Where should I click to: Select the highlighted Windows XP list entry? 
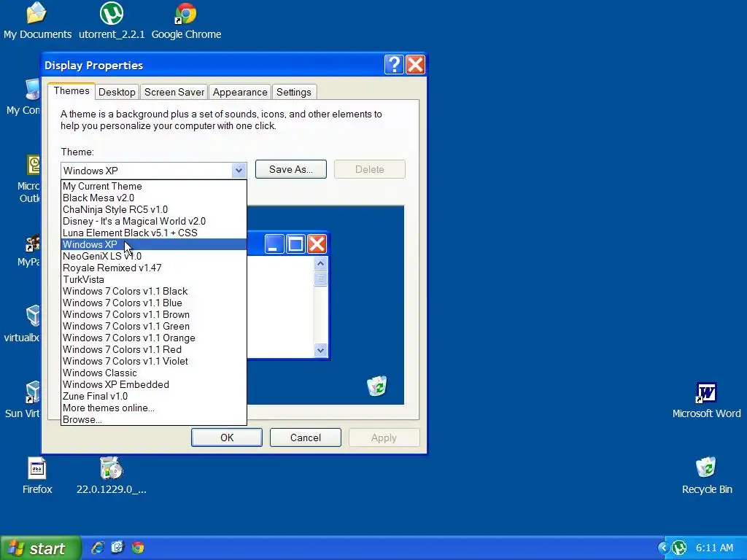153,244
